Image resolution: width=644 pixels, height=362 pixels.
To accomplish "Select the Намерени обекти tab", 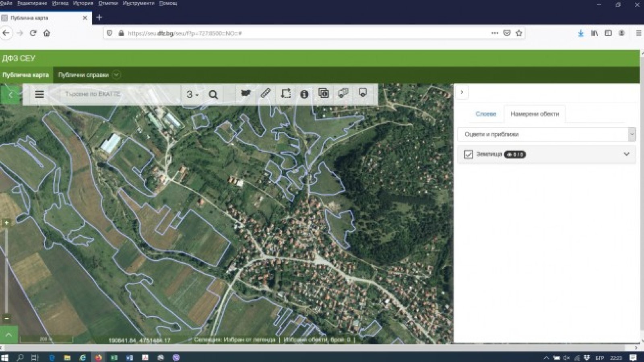I will click(534, 114).
